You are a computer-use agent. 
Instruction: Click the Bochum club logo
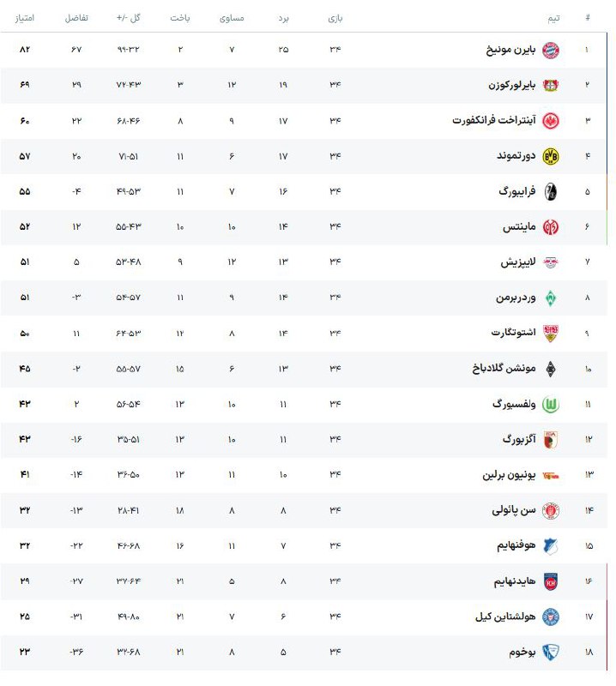click(x=551, y=652)
